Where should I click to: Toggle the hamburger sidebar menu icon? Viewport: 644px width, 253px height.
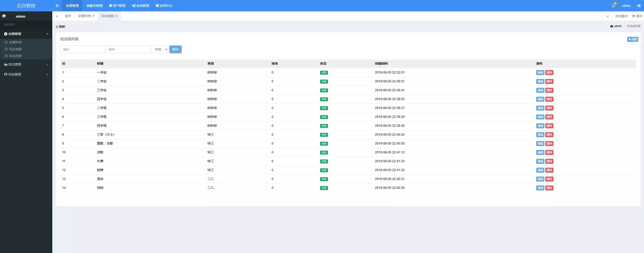click(x=57, y=6)
